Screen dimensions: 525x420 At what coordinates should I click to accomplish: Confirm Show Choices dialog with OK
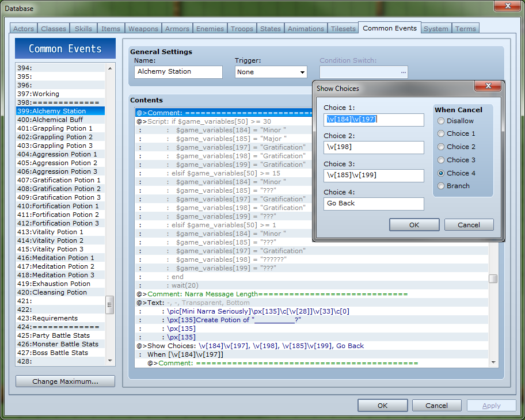point(414,225)
